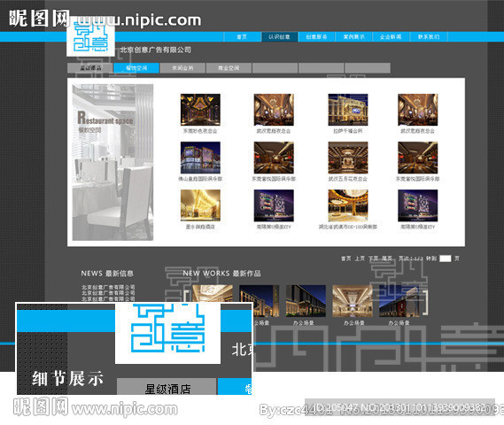This screenshot has width=504, height=425.
Task: Open the 拉萨千禧会所 building thumbnail
Action: [x=348, y=110]
